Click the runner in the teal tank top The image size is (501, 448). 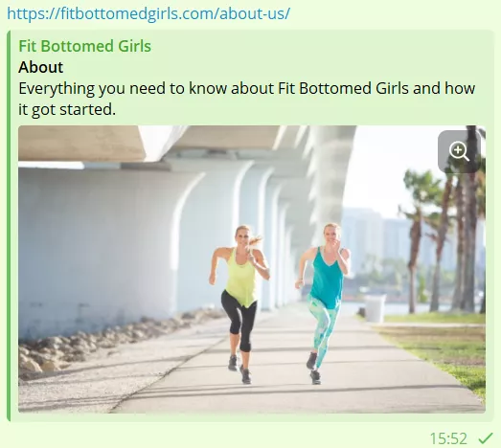tap(323, 302)
